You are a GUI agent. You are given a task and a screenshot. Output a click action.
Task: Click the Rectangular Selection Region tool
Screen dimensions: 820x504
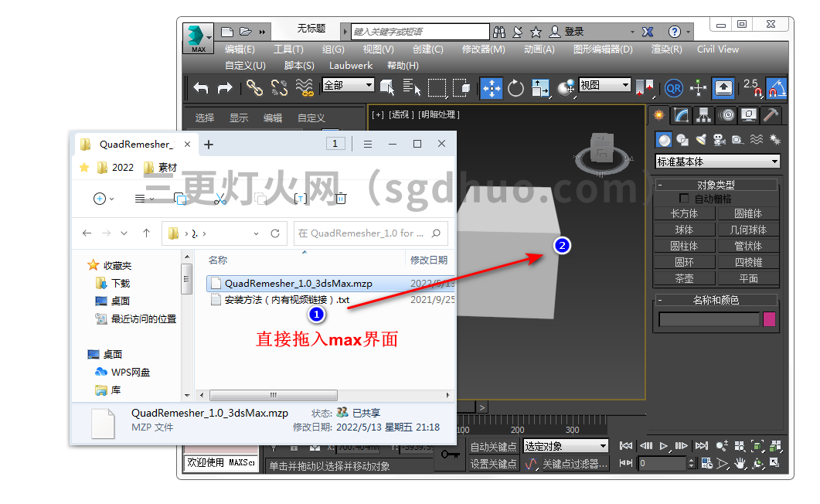[x=437, y=88]
